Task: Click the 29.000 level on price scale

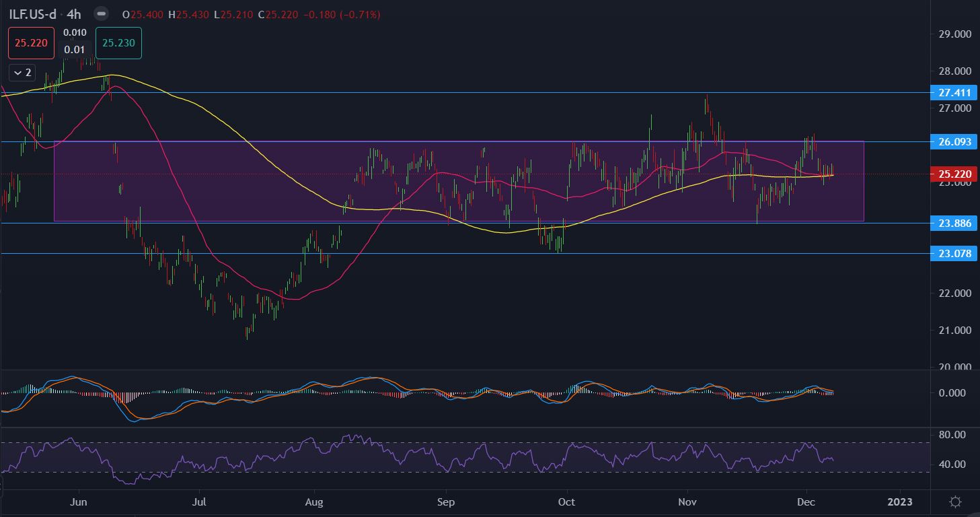Action: [x=955, y=34]
